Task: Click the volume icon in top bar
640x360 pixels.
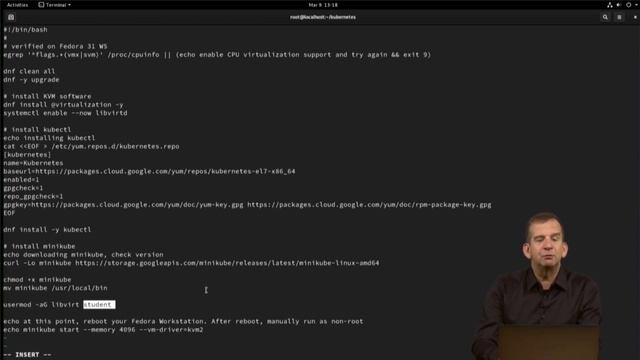Action: pos(619,5)
